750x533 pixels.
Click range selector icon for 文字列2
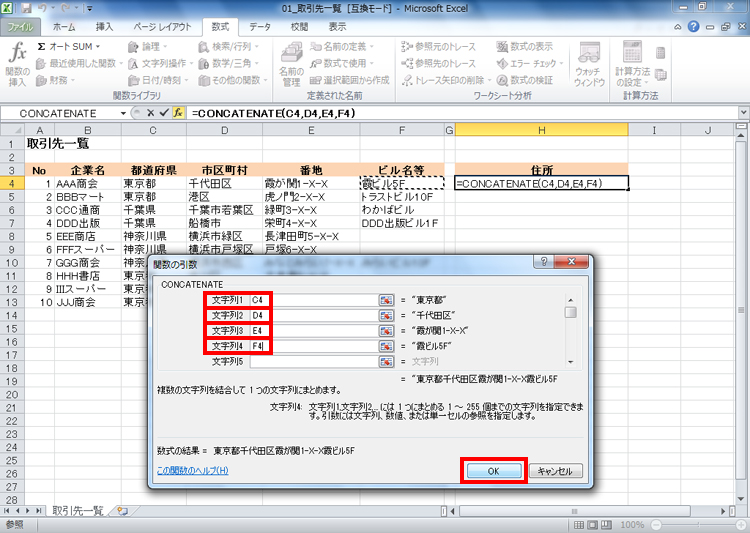tap(386, 315)
